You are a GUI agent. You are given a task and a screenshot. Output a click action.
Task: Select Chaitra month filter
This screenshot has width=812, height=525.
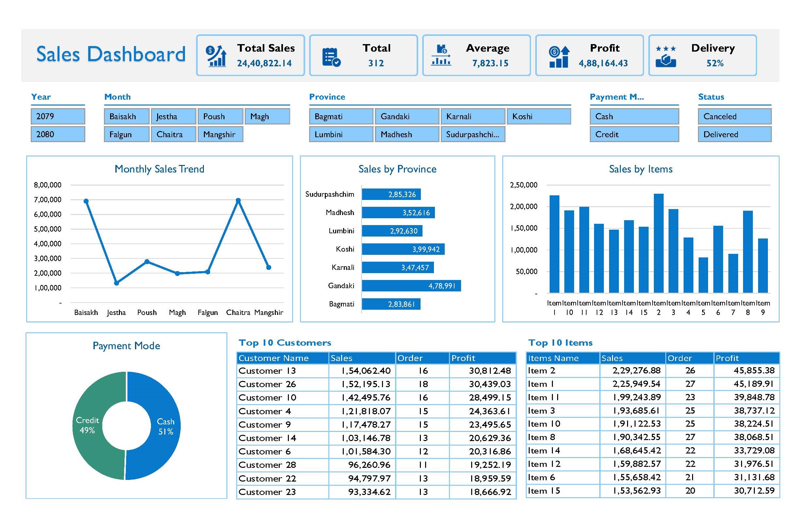[174, 134]
